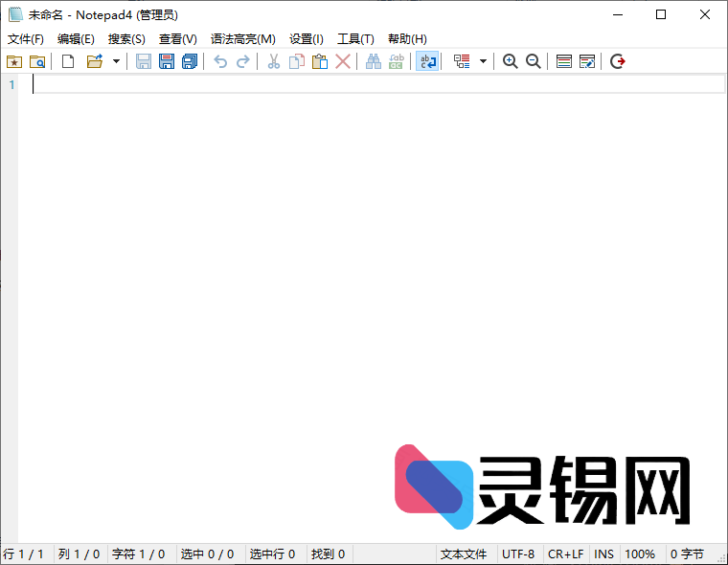Viewport: 728px width, 565px height.
Task: Close the Notepad4 window
Action: coord(704,15)
